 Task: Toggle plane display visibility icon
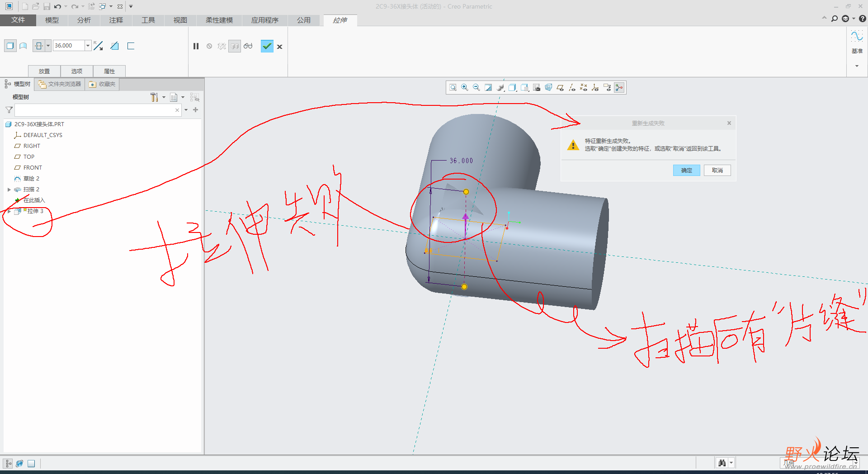[x=560, y=87]
